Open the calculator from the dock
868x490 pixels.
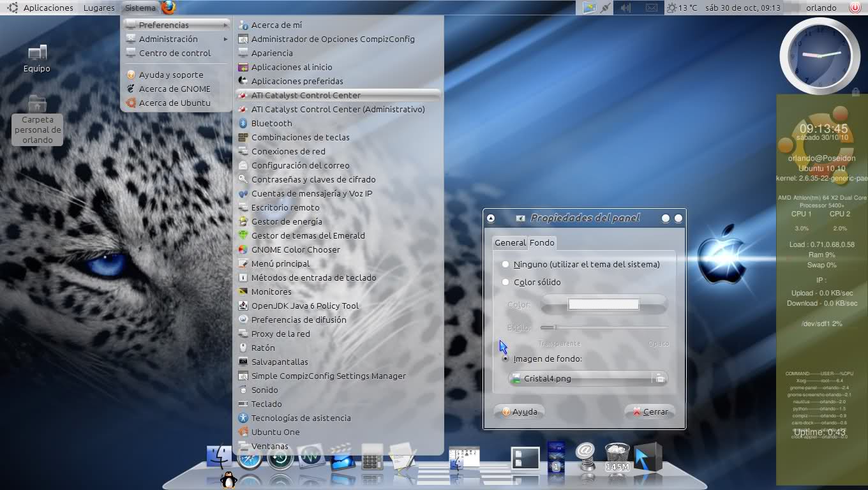[372, 457]
